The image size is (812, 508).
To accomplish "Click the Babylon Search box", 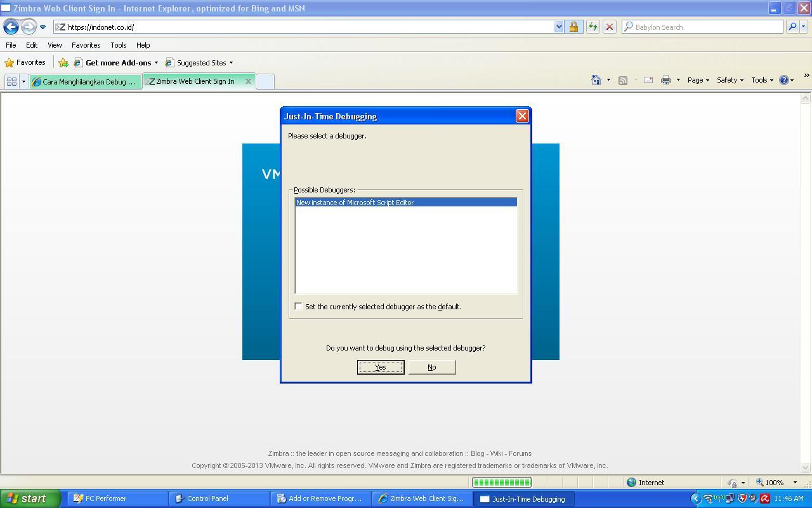I will pos(702,27).
